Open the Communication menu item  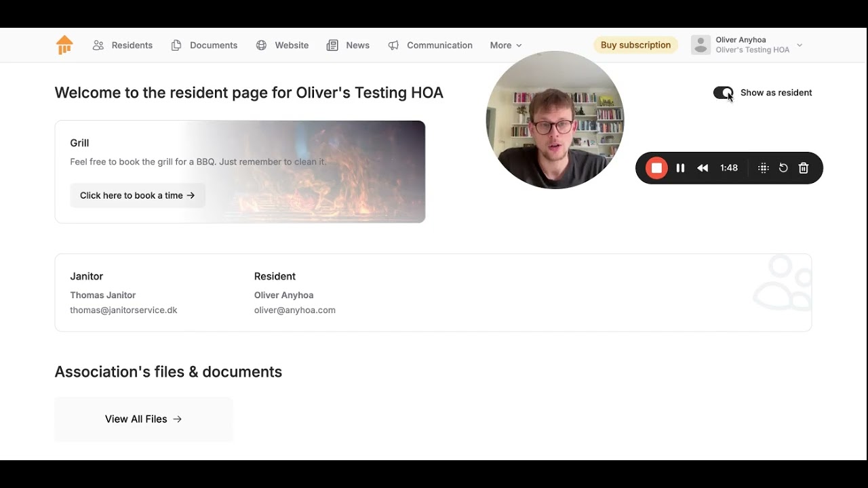[x=430, y=45]
